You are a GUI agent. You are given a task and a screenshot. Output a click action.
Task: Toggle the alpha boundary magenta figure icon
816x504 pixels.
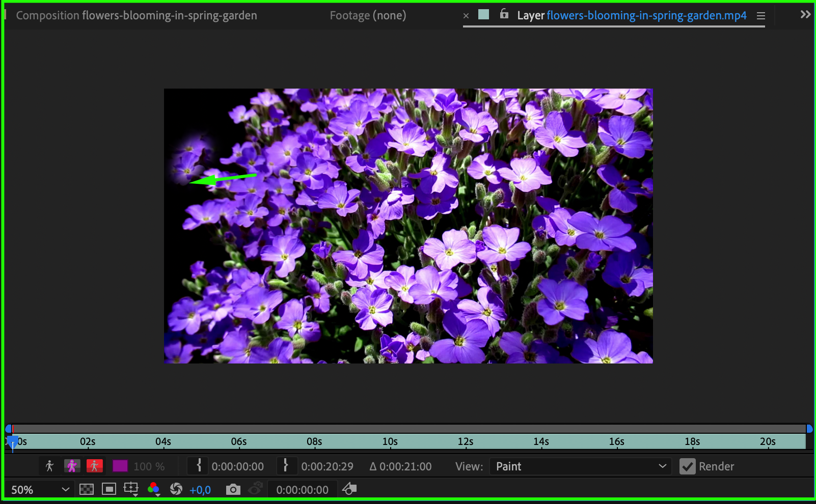[x=72, y=466]
